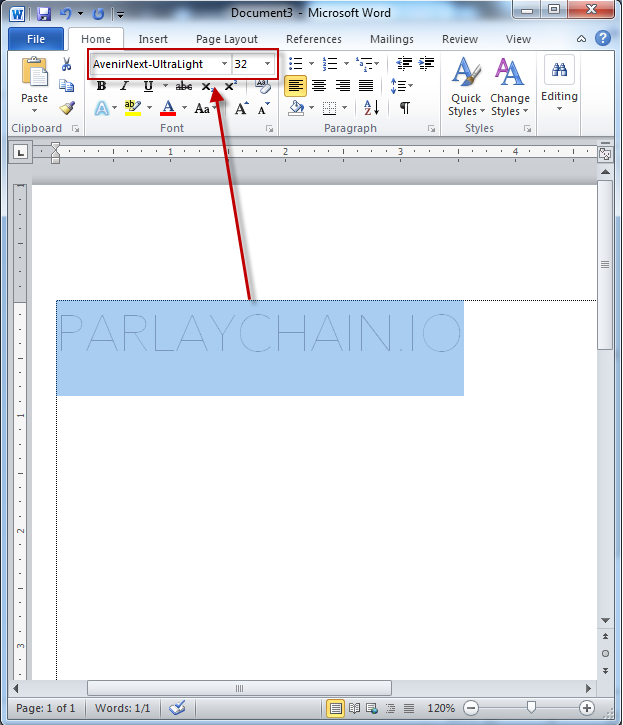Click the Numbering list icon
623x725 pixels.
[330, 63]
